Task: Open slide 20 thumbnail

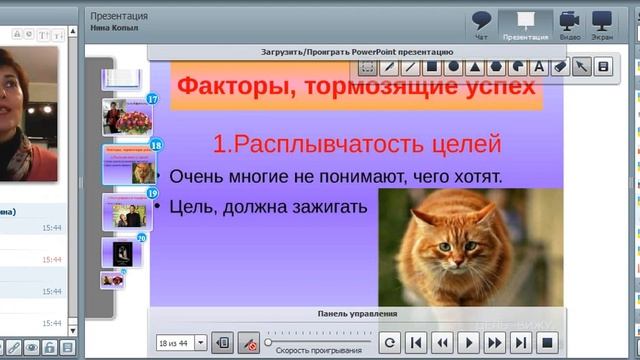Action: tap(122, 253)
